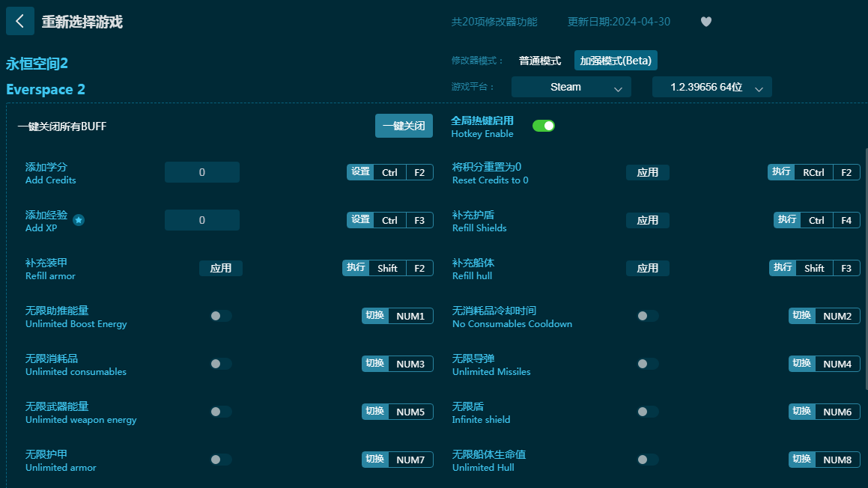
Task: Click the NUM3 hotkey box
Action: coord(410,364)
